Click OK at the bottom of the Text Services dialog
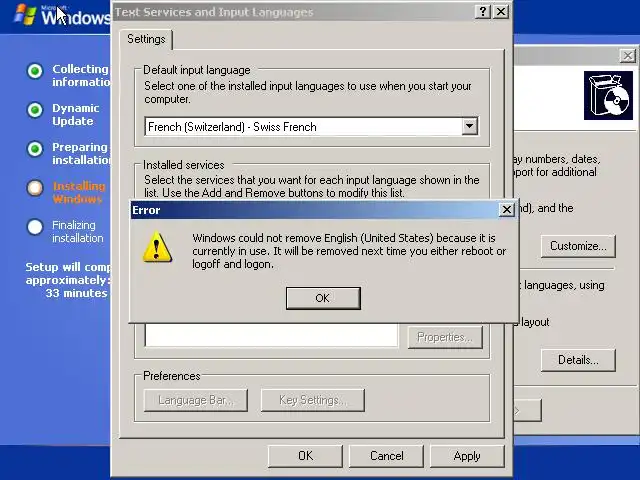Image resolution: width=640 pixels, height=480 pixels. point(305,456)
